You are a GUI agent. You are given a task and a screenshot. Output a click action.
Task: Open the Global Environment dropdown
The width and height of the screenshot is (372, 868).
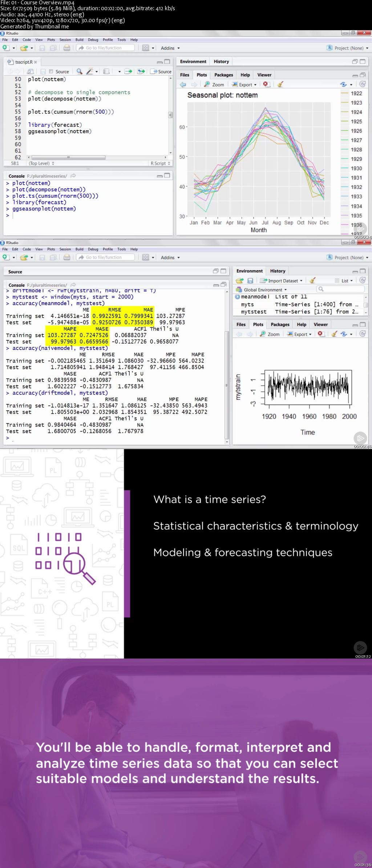click(262, 290)
